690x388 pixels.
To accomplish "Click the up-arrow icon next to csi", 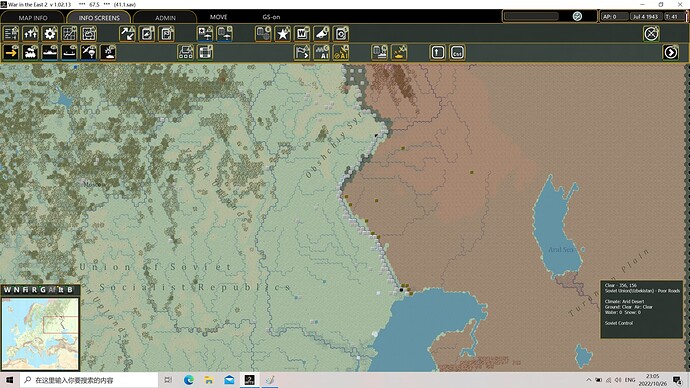I will pyautogui.click(x=437, y=52).
